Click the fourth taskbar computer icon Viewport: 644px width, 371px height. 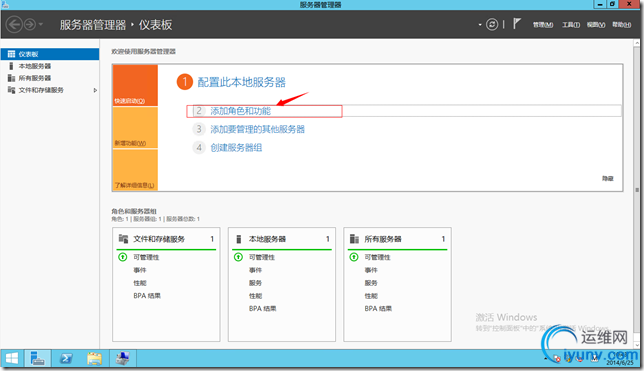tap(122, 359)
